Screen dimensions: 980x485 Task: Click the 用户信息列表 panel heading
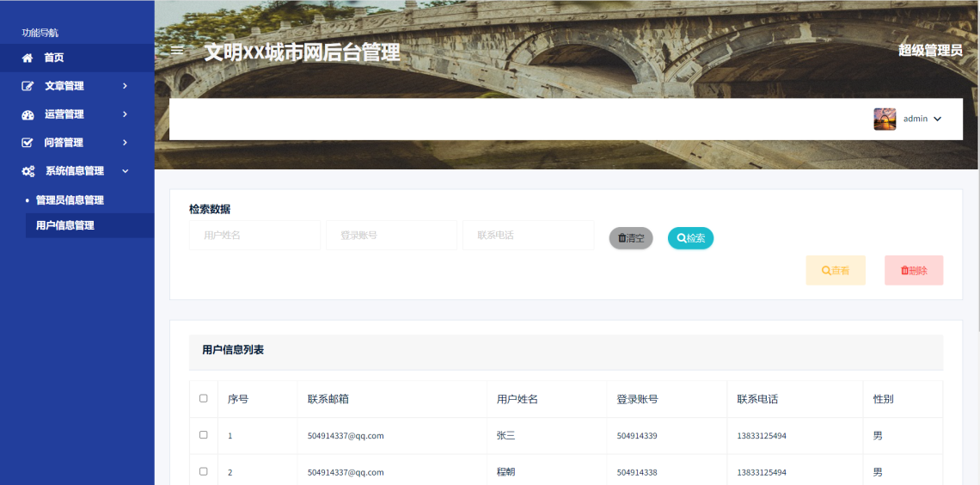[233, 350]
